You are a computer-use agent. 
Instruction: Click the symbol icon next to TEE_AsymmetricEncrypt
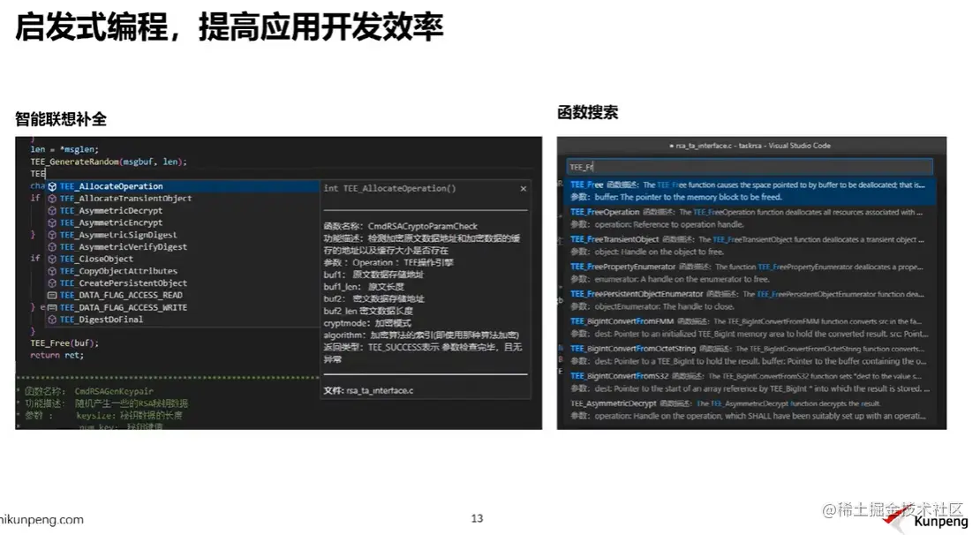51,222
